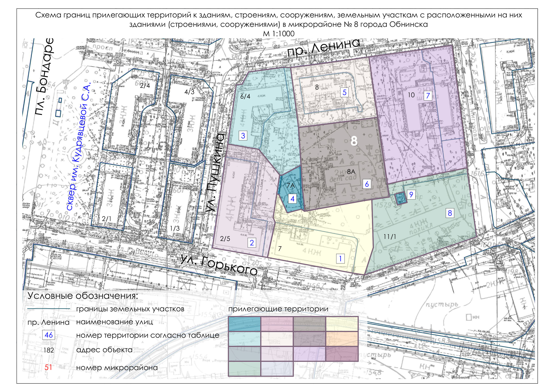Click the ул. Пушкина street label
554x392 pixels.
pyautogui.click(x=216, y=173)
